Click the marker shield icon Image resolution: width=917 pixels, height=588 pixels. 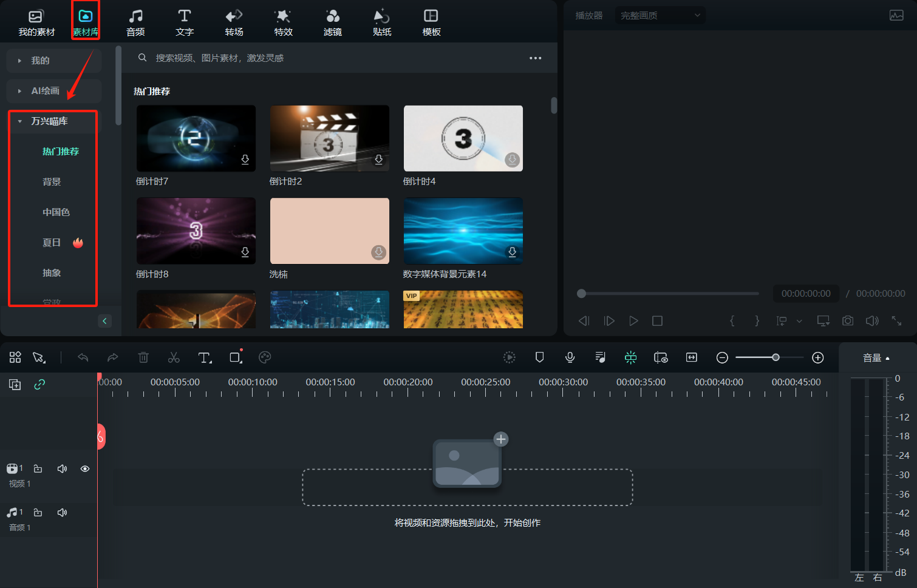click(539, 357)
